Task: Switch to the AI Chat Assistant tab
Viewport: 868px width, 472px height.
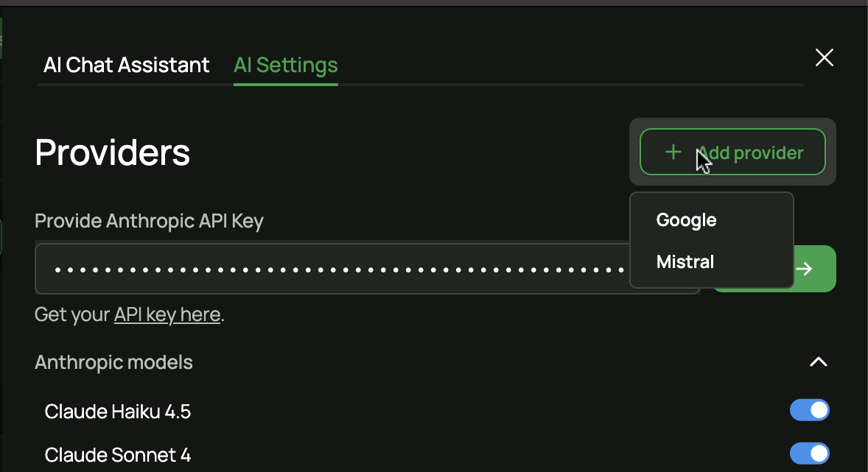Action: coord(127,65)
